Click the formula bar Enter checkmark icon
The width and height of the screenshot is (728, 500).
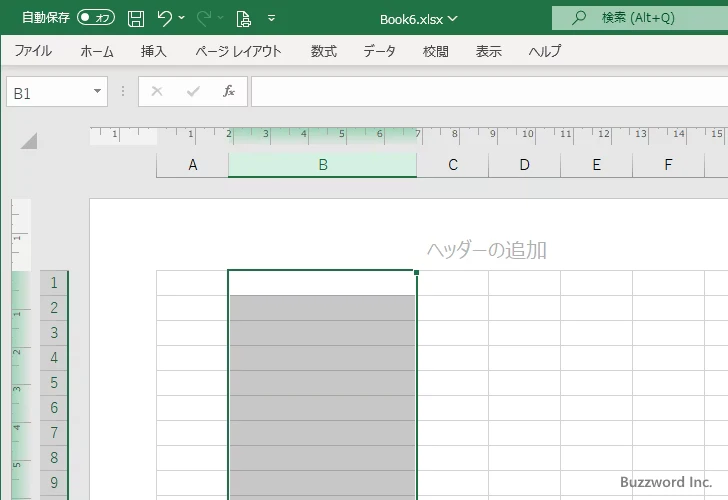click(x=193, y=91)
